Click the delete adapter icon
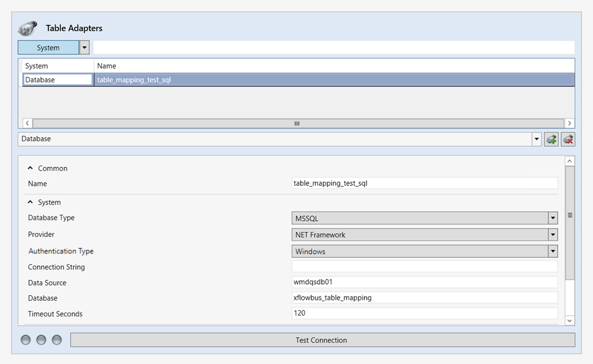 tap(567, 139)
